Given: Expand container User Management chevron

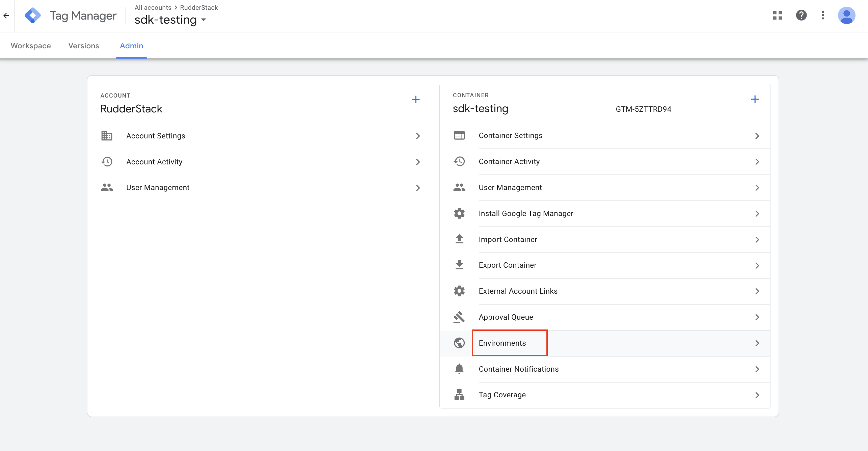Looking at the screenshot, I should pyautogui.click(x=757, y=188).
